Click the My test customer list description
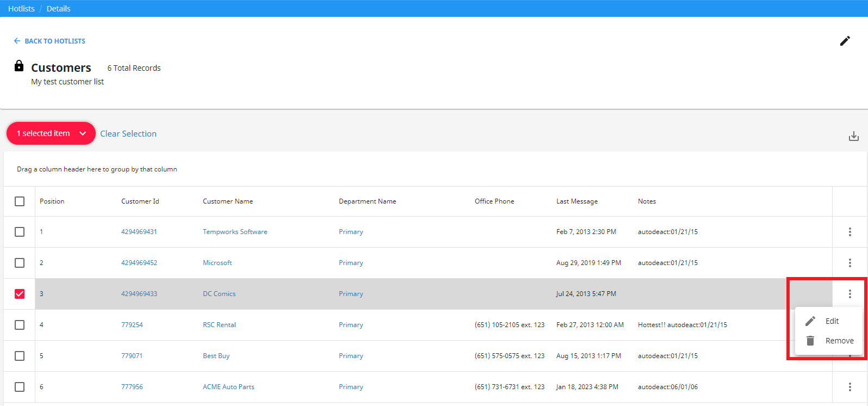The height and width of the screenshot is (406, 868). (67, 82)
